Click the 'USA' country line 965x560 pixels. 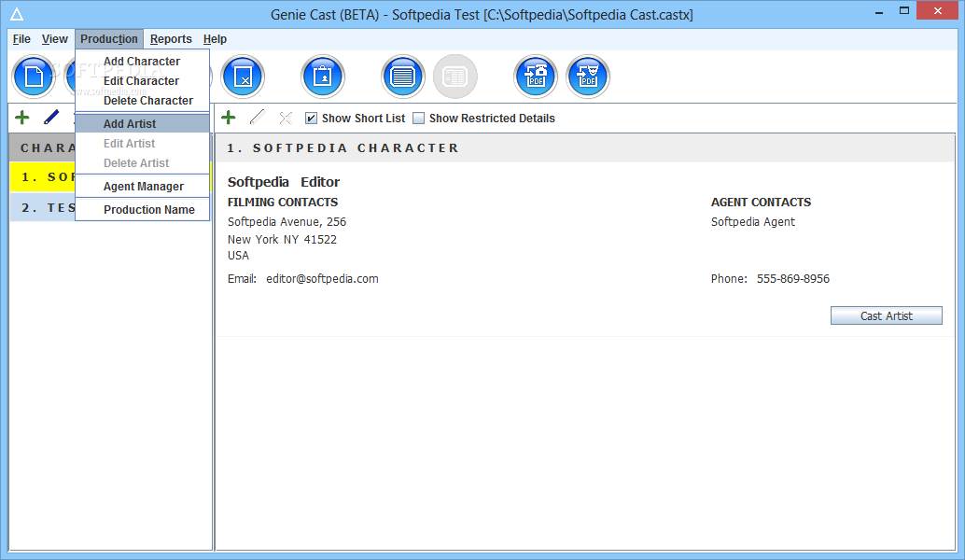238,256
